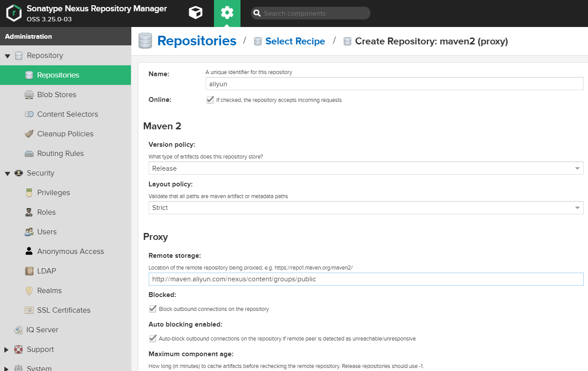The height and width of the screenshot is (371, 588).
Task: Collapse the Security tree section
Action: coord(7,174)
